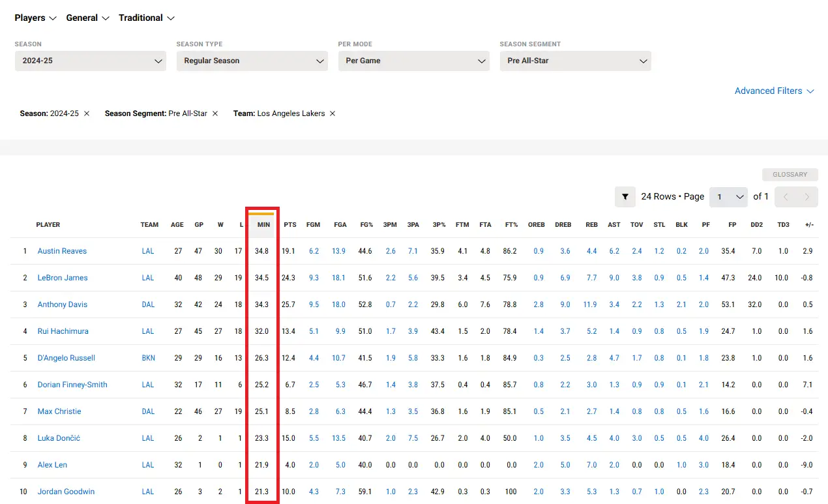Click the table filter funnel icon
This screenshot has height=504, width=828.
point(625,196)
